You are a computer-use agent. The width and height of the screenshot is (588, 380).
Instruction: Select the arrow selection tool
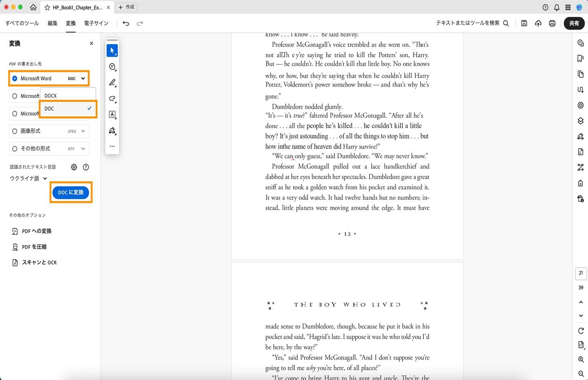point(112,50)
